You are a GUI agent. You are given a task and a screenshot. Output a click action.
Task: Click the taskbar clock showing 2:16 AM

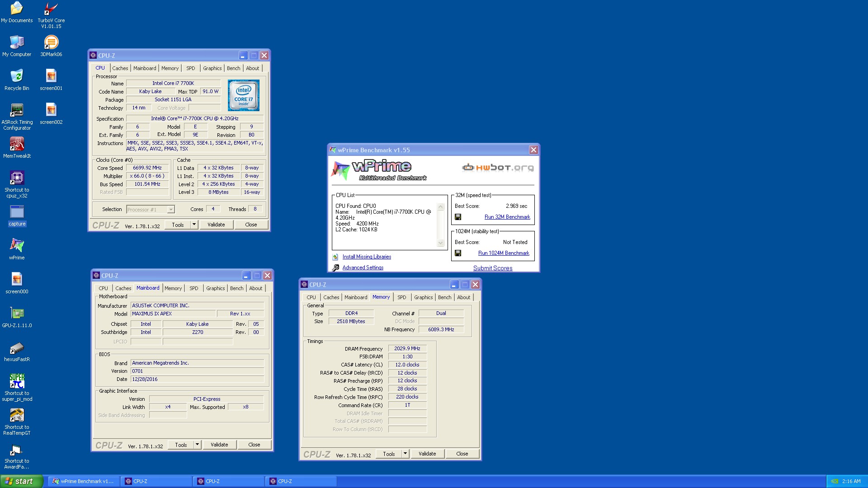(x=851, y=481)
